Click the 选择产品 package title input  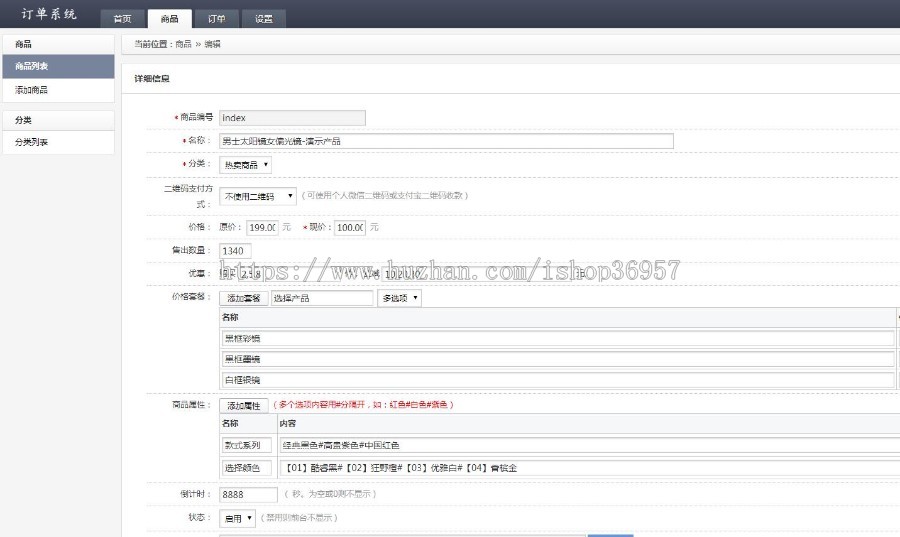click(x=322, y=298)
